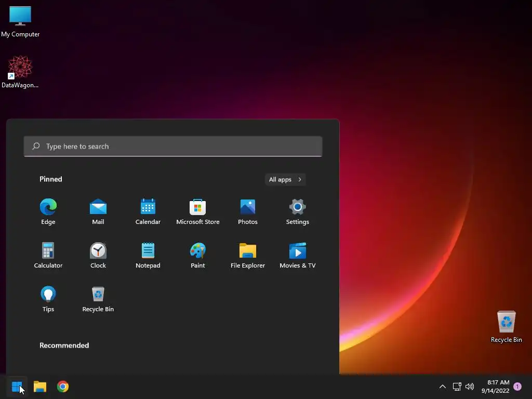Click the Type here to search box

click(172, 146)
